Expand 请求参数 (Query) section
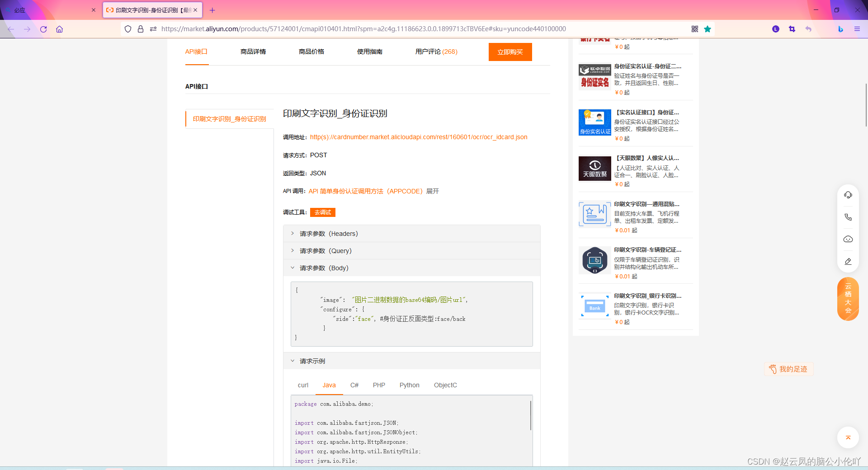Screen dimensions: 868x470 (412, 251)
